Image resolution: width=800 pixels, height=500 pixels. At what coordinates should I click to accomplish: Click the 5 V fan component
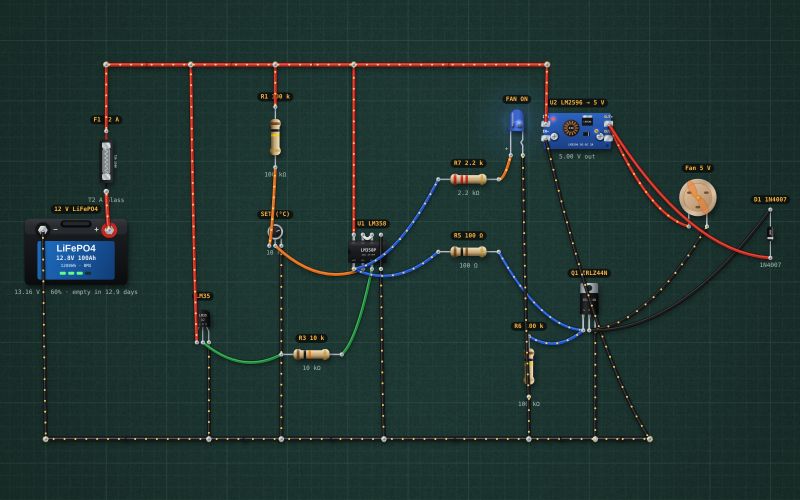697,198
